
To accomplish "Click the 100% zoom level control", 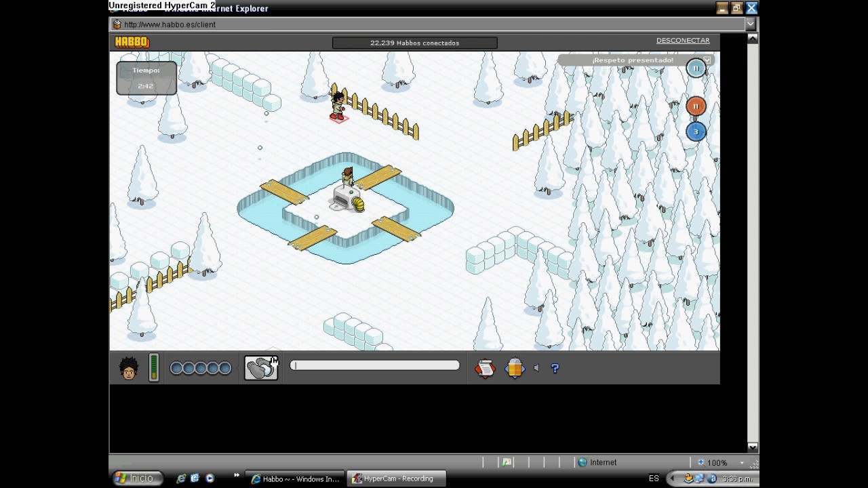I will 712,463.
